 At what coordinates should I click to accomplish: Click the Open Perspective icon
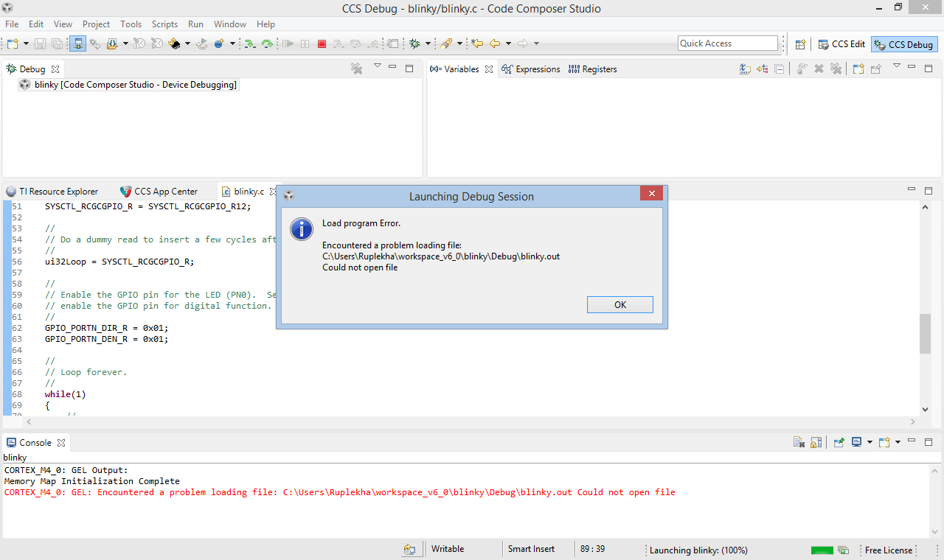(x=800, y=44)
